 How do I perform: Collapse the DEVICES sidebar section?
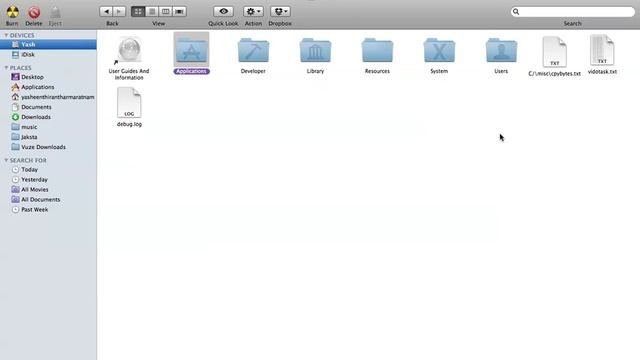coord(6,36)
